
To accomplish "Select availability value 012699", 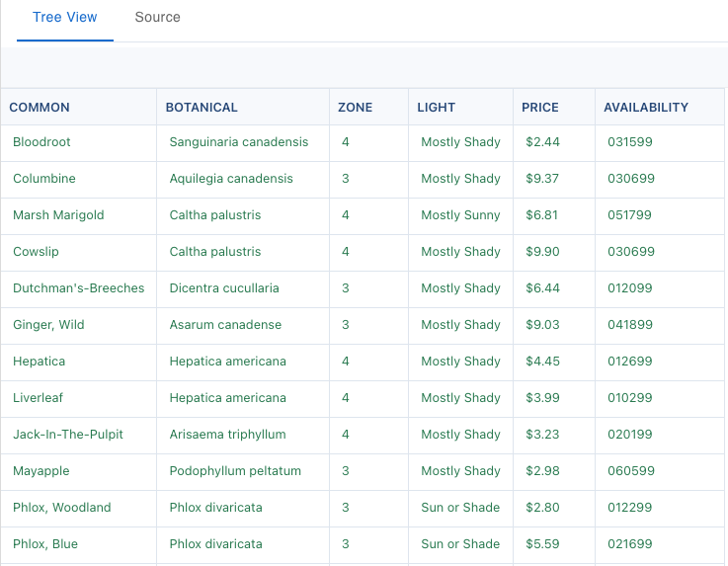I will 660,362.
